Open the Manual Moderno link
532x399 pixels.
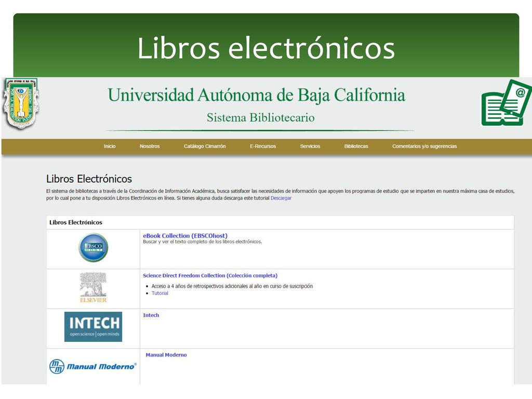(166, 355)
